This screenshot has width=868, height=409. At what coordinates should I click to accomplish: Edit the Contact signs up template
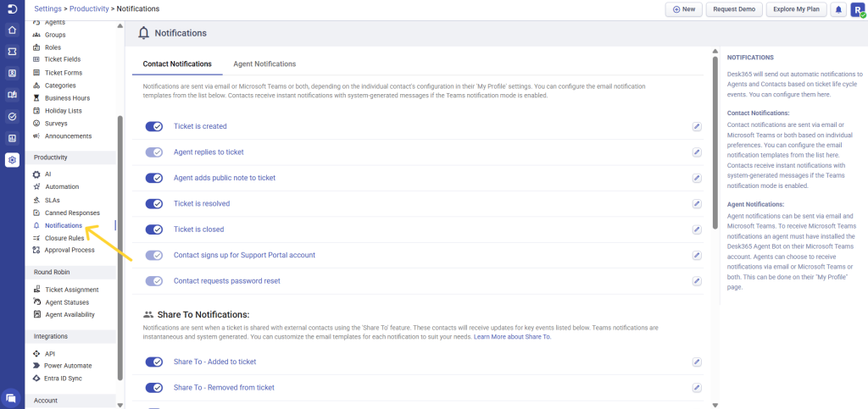697,256
